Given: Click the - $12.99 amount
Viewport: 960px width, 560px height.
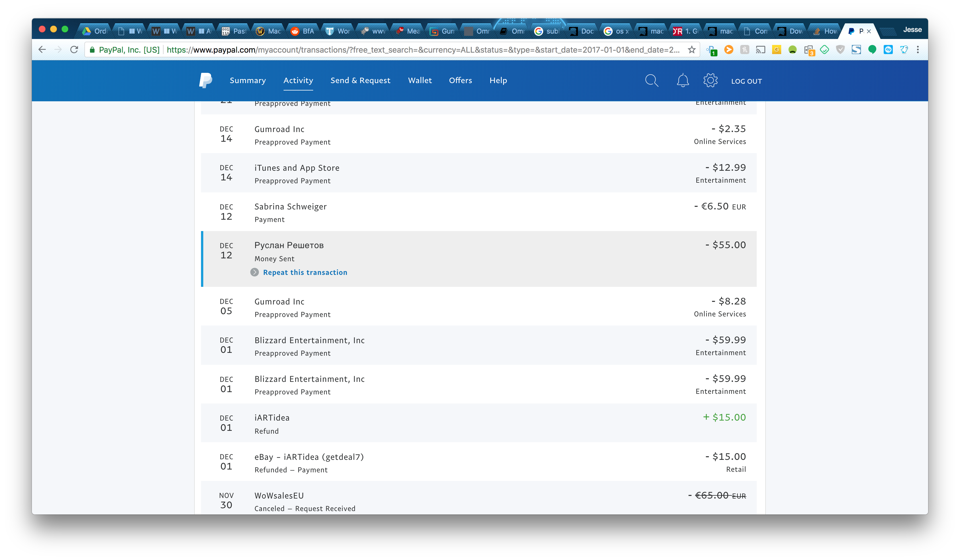Looking at the screenshot, I should (725, 168).
